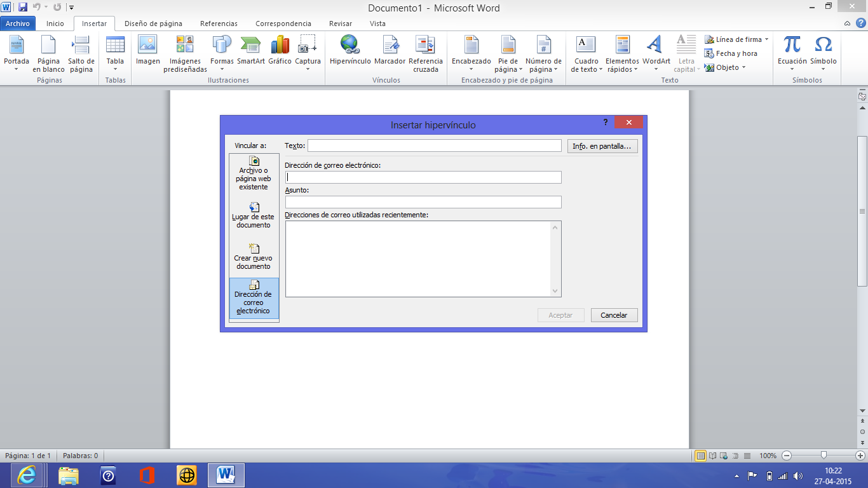This screenshot has width=868, height=488.
Task: Zoom out with the minus button
Action: point(787,456)
